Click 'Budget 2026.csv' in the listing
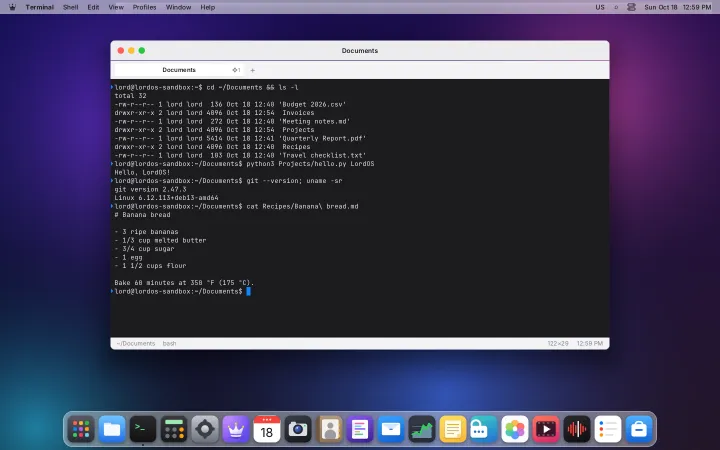Image resolution: width=720 pixels, height=450 pixels. [314, 104]
